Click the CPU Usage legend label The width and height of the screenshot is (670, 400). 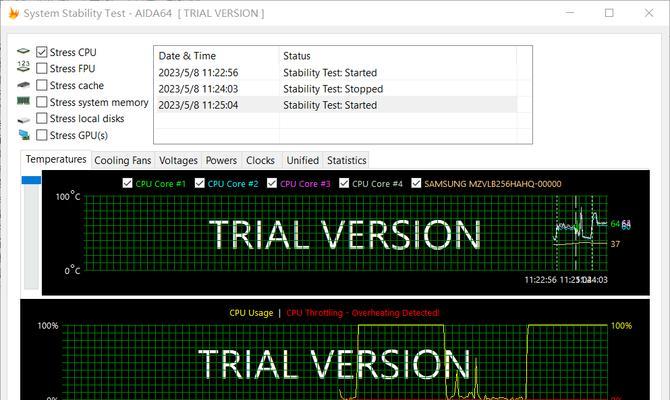(x=251, y=313)
